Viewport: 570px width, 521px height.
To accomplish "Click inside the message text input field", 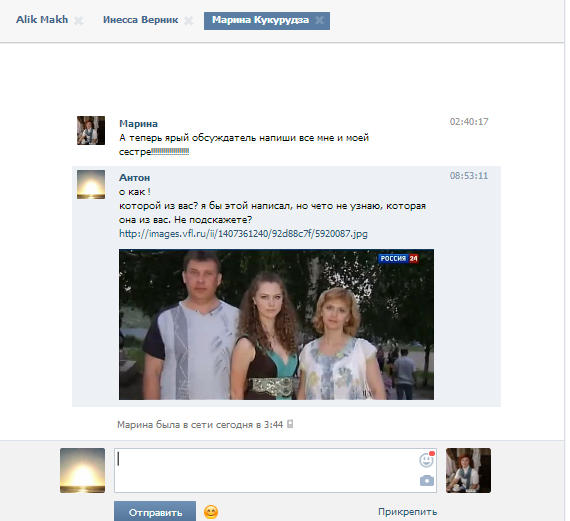I will tap(275, 470).
